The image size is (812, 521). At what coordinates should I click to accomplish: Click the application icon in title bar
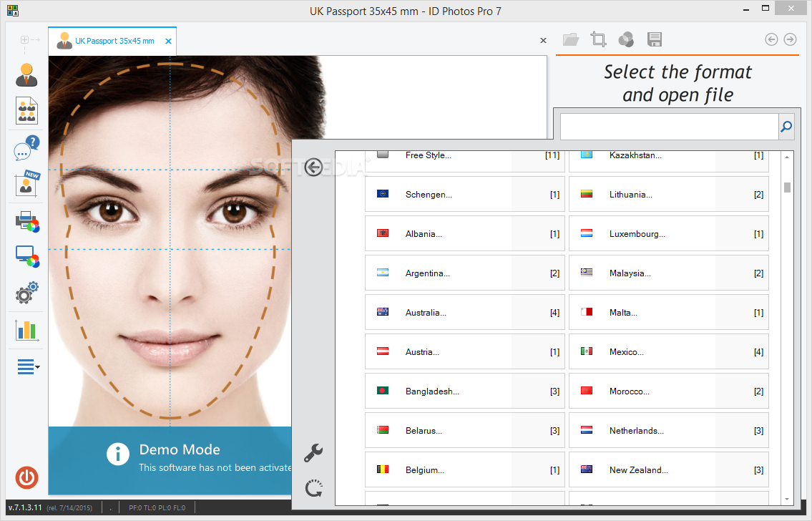[x=12, y=10]
